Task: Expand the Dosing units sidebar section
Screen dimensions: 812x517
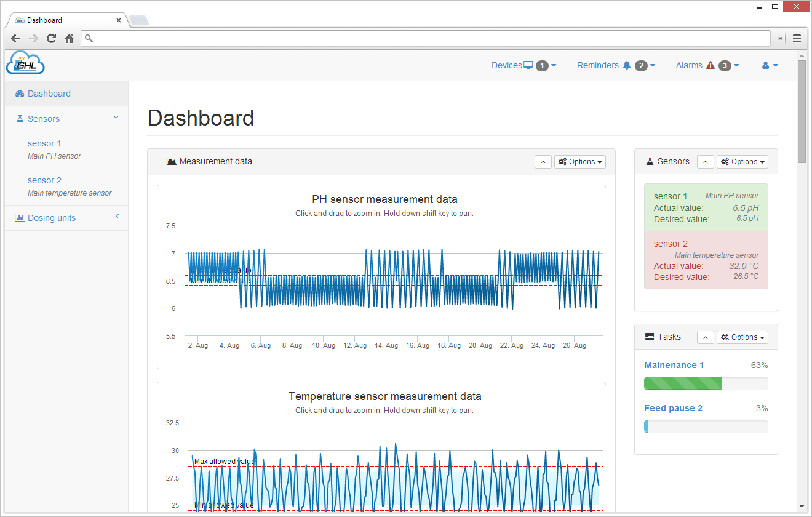Action: click(117, 217)
